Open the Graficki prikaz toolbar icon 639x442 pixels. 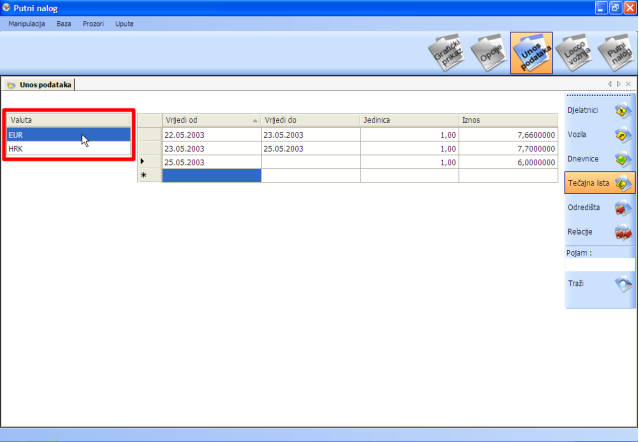[447, 53]
